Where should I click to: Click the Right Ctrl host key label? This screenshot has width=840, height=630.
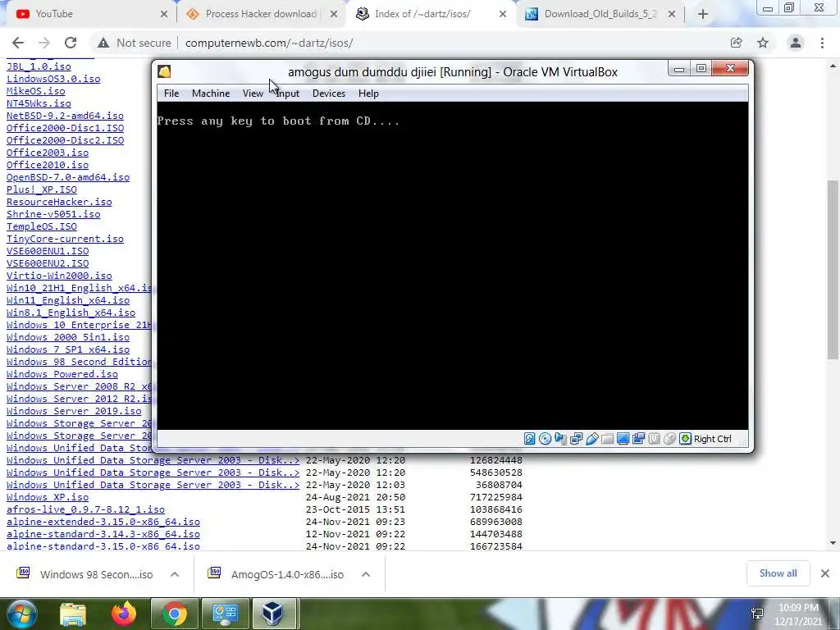tap(713, 439)
